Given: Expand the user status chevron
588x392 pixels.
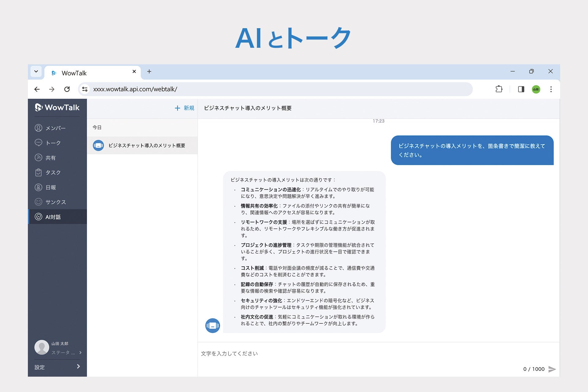Looking at the screenshot, I should pyautogui.click(x=80, y=352).
